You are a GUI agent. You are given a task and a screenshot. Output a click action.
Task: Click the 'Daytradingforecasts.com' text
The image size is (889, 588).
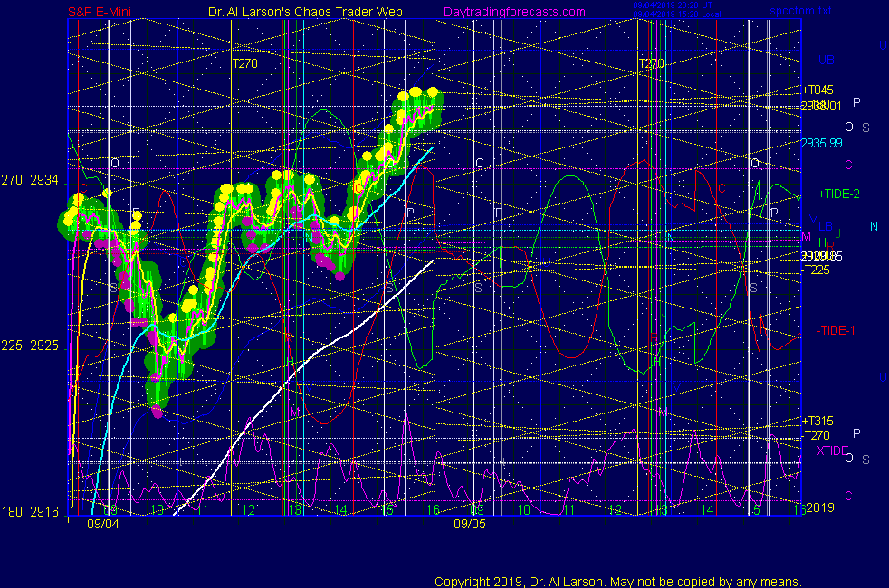514,12
